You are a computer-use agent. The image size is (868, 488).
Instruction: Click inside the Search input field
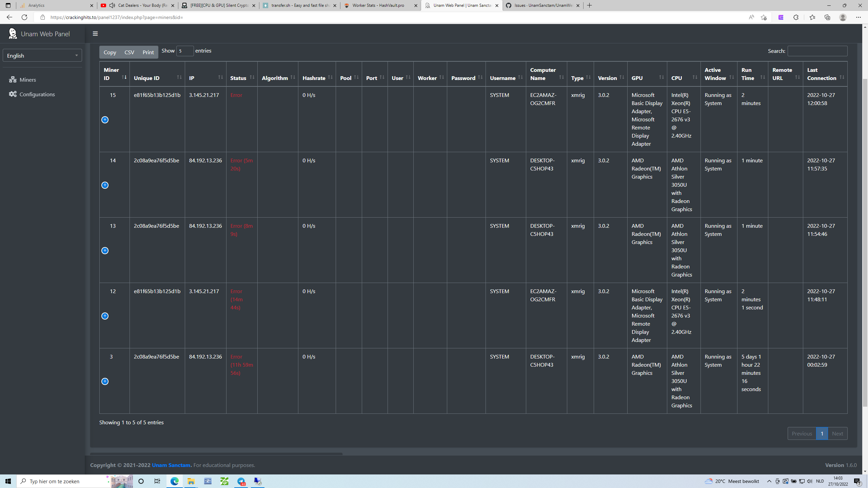coord(817,50)
